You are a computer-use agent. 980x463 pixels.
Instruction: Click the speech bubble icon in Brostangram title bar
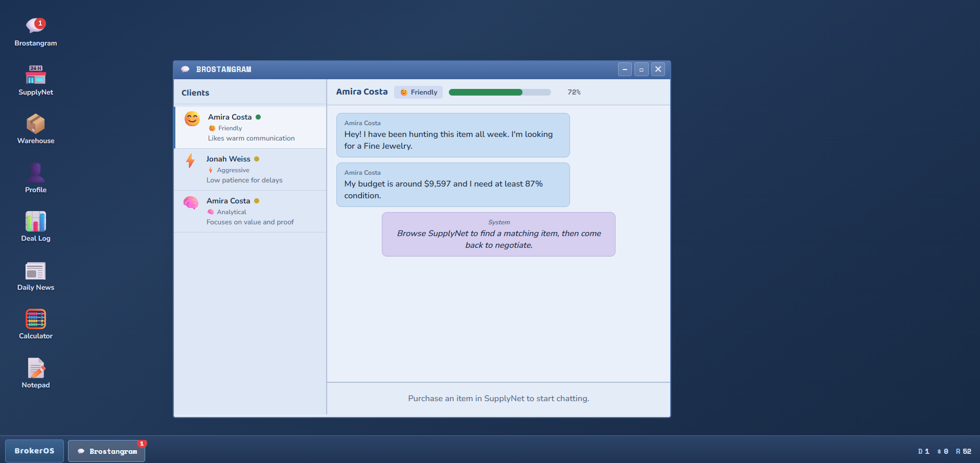coord(185,70)
